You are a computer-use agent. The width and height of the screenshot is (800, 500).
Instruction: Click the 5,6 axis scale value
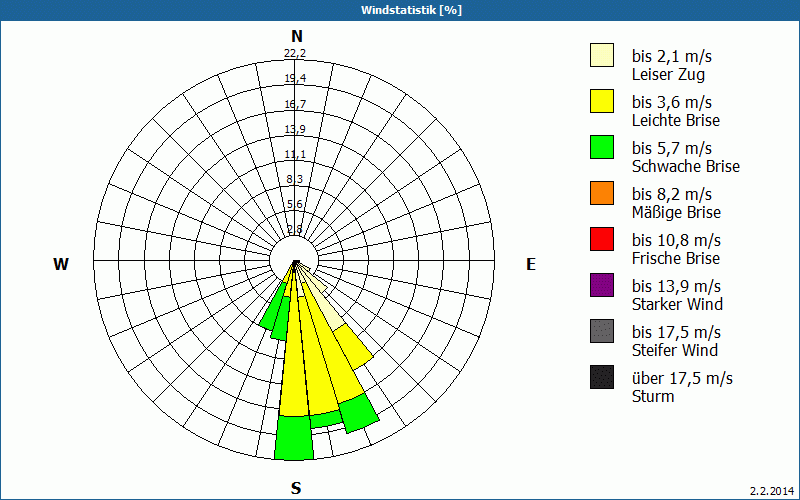tap(295, 204)
